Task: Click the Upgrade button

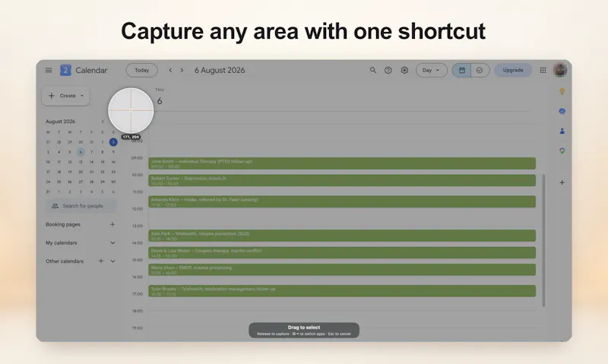Action: (512, 70)
